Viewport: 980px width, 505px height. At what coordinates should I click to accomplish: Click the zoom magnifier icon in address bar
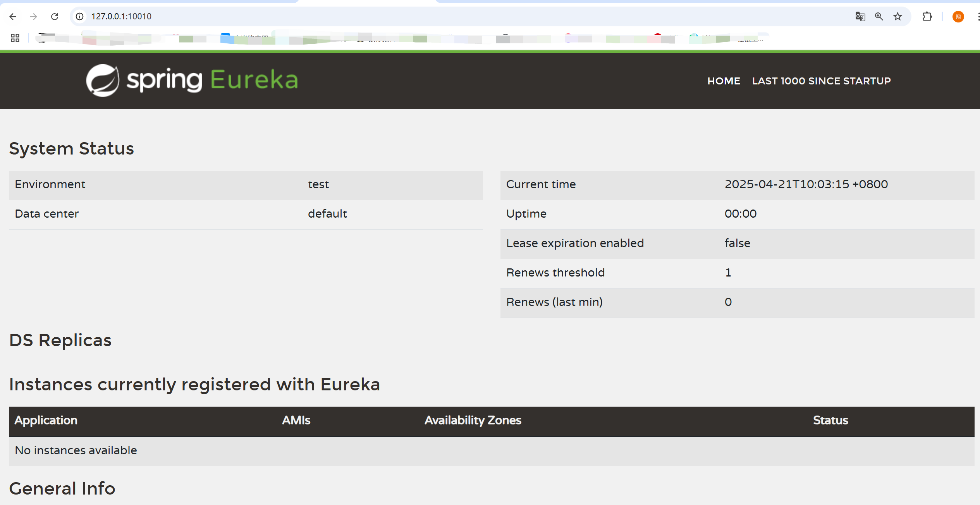(x=879, y=17)
